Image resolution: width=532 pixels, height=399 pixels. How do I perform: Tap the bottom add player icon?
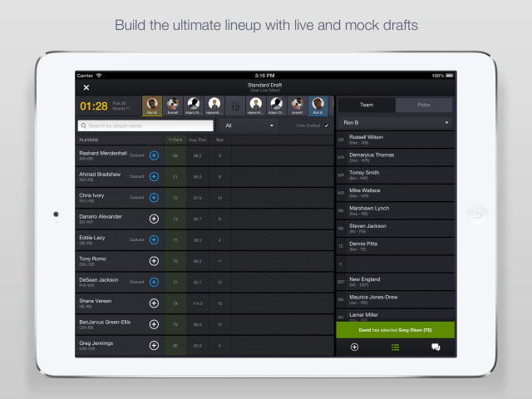pyautogui.click(x=354, y=347)
